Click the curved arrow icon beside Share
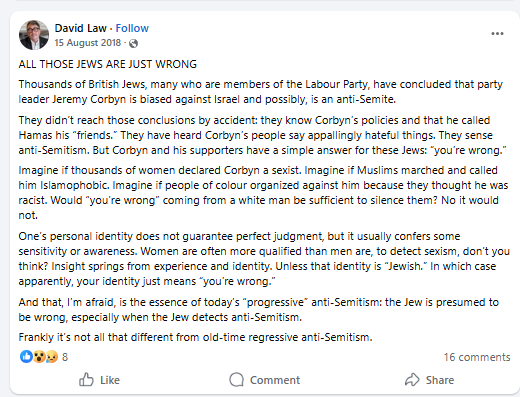Image resolution: width=520 pixels, height=397 pixels. click(412, 379)
